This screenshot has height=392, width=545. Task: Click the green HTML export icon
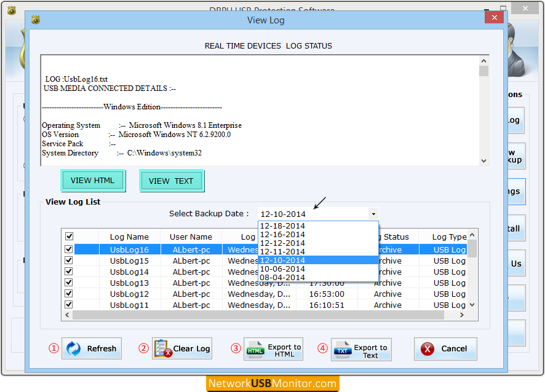point(255,349)
